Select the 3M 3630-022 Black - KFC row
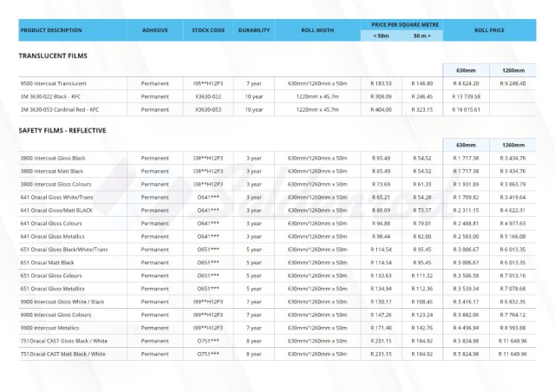The height and width of the screenshot is (392, 555). coord(58,95)
